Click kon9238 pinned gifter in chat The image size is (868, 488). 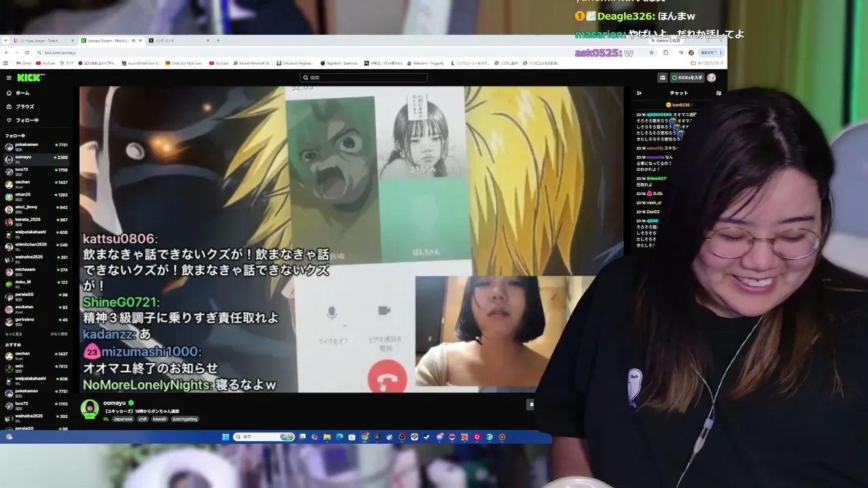678,105
